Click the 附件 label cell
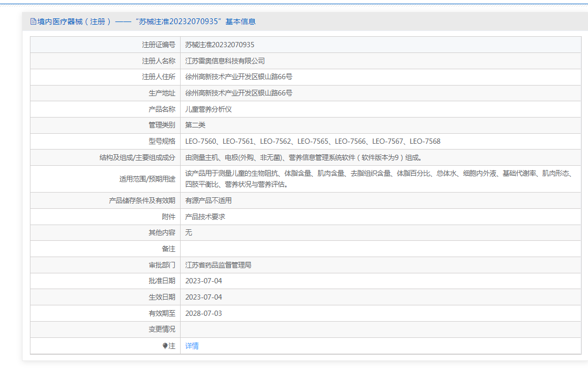This screenshot has height=372, width=588. point(106,217)
